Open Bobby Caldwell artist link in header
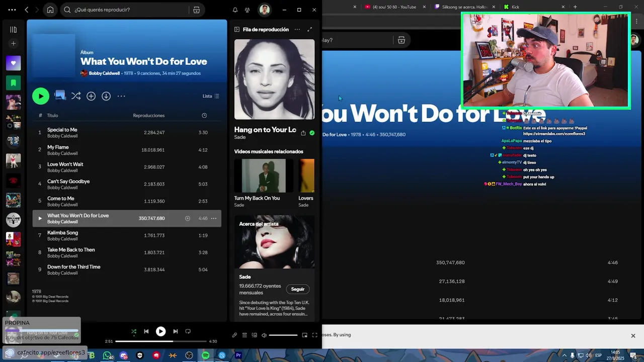 coord(104,73)
